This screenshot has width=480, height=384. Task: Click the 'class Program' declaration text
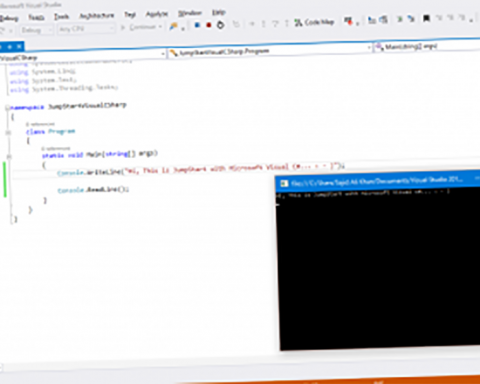click(51, 131)
